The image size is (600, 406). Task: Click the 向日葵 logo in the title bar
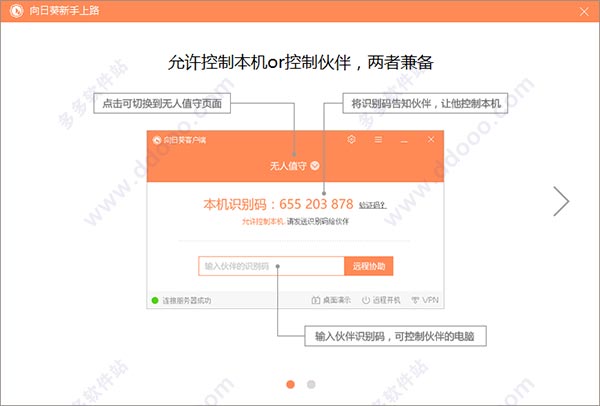tap(16, 11)
